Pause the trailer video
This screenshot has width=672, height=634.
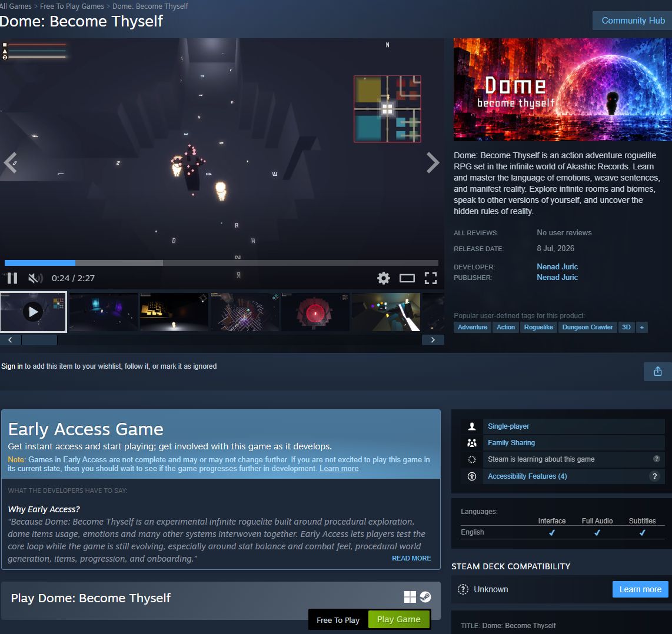pyautogui.click(x=12, y=278)
